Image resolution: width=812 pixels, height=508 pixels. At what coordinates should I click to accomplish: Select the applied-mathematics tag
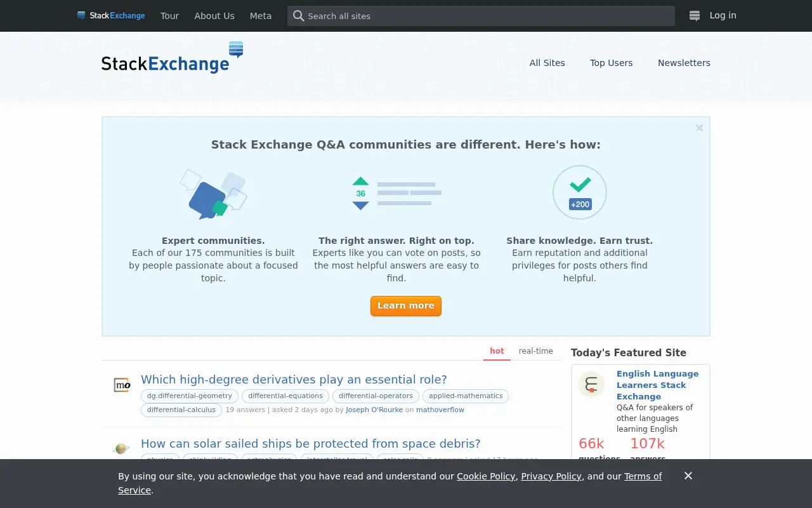click(x=466, y=396)
